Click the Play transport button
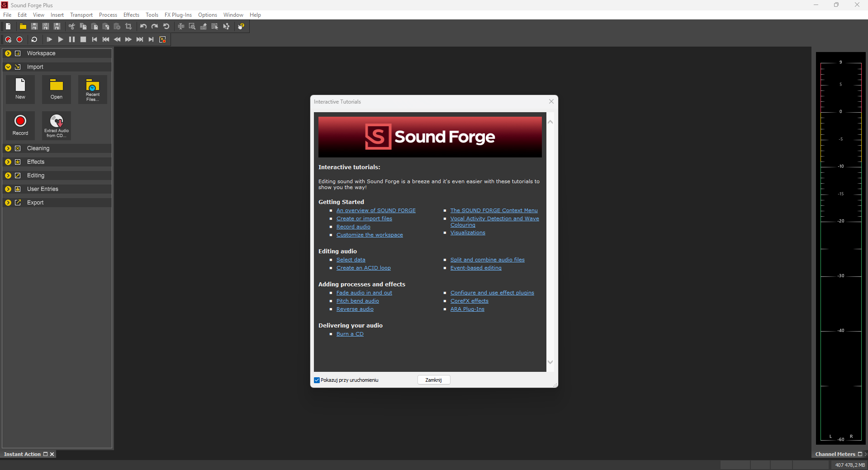Viewport: 868px width, 470px height. tap(61, 39)
